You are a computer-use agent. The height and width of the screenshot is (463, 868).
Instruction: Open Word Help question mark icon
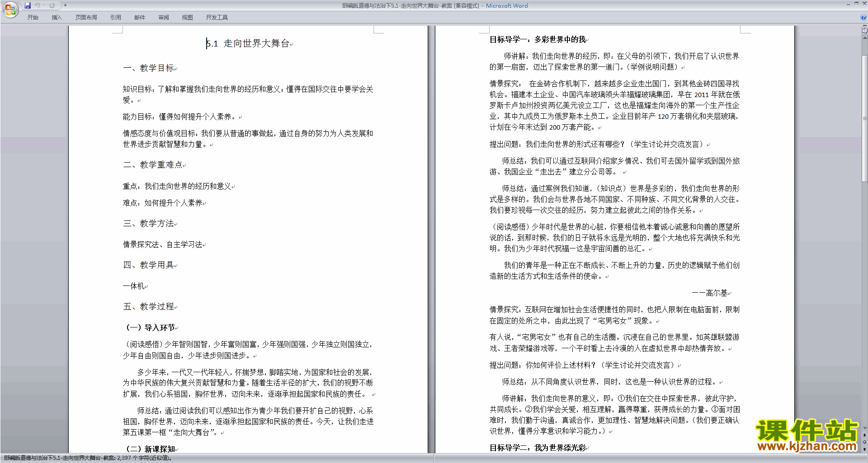(x=863, y=18)
